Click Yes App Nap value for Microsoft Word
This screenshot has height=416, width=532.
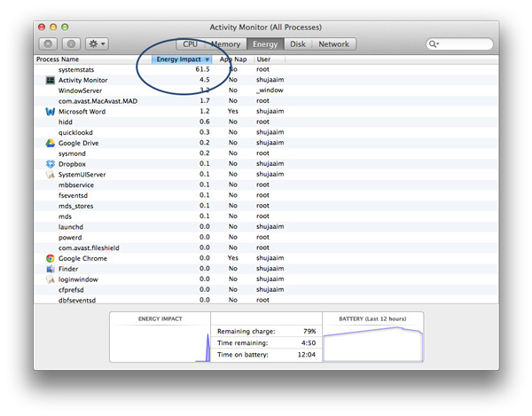232,111
